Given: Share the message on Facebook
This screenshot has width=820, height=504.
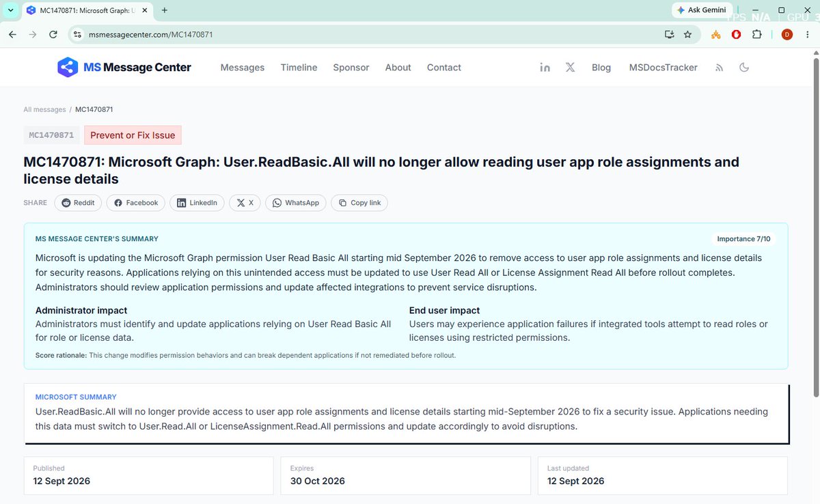Looking at the screenshot, I should pos(135,203).
